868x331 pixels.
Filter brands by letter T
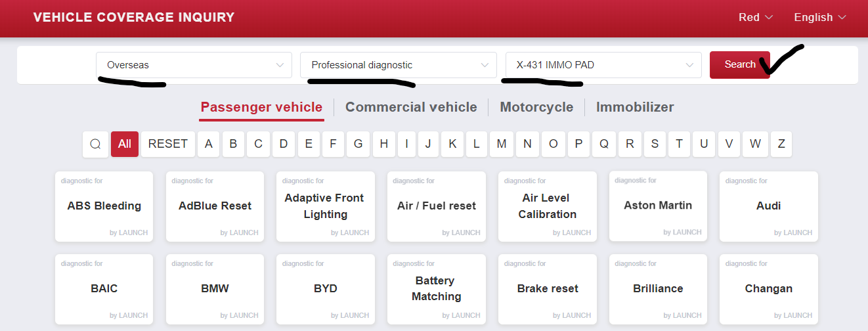[679, 144]
